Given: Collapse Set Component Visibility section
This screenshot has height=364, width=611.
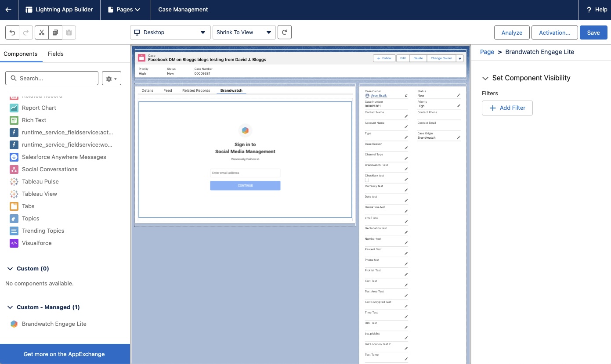Looking at the screenshot, I should coord(485,78).
